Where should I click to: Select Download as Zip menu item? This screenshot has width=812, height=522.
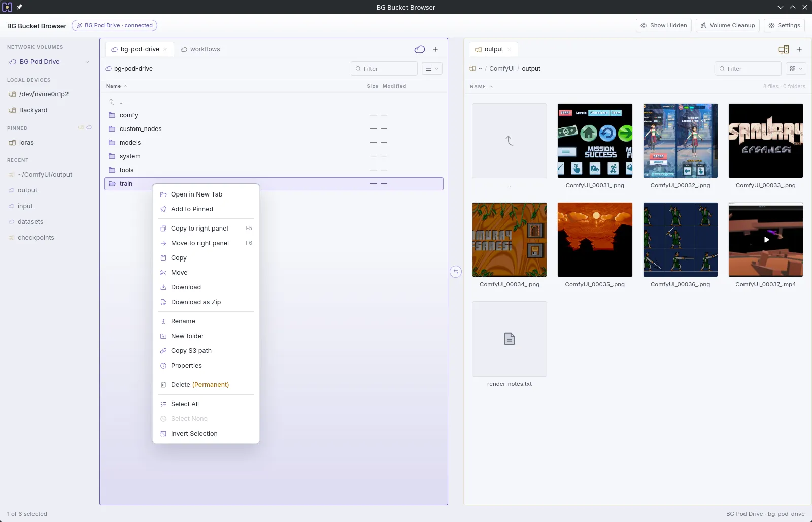click(x=206, y=302)
